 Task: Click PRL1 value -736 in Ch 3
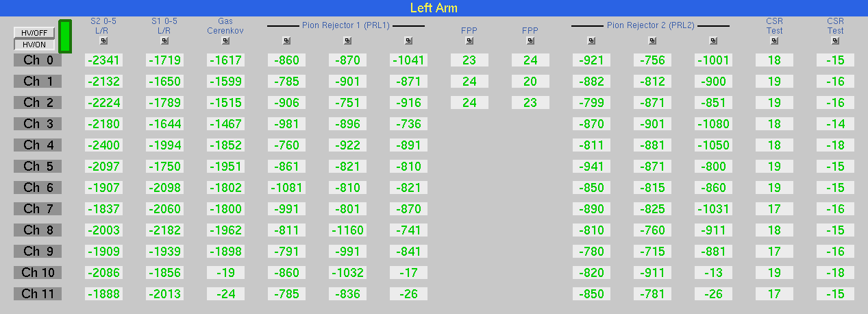click(408, 124)
